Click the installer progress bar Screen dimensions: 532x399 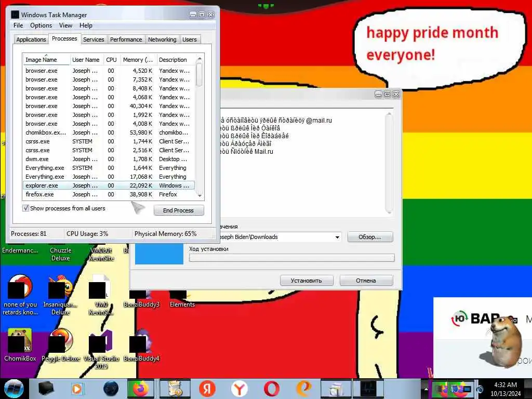292,258
